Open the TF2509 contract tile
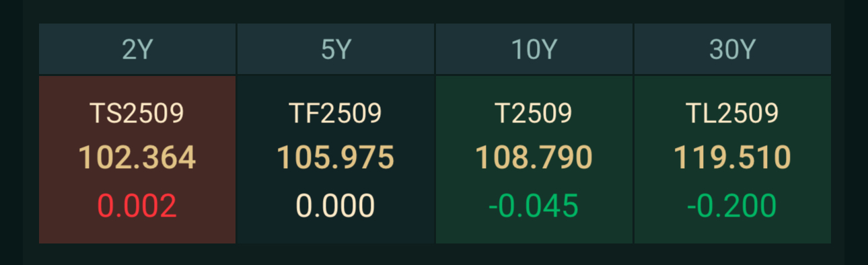This screenshot has width=868, height=265. [336, 159]
